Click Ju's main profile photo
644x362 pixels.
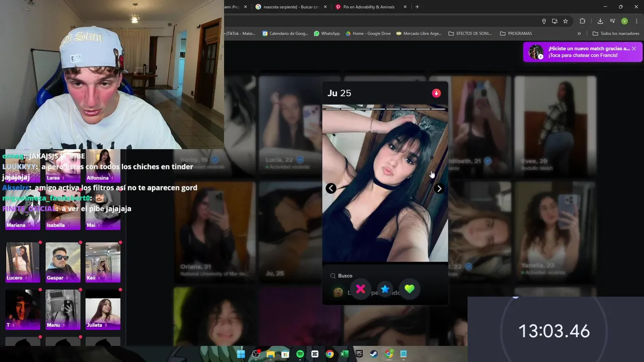385,184
